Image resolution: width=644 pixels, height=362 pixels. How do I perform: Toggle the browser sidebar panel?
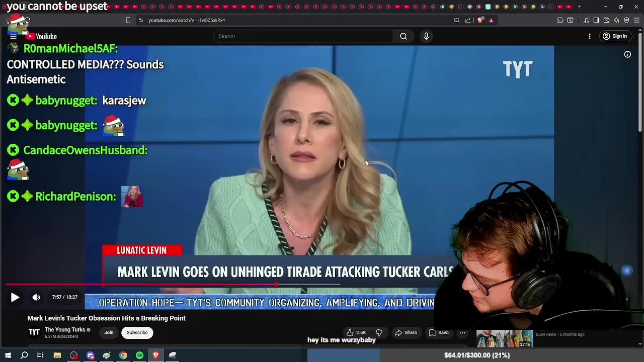point(596,20)
